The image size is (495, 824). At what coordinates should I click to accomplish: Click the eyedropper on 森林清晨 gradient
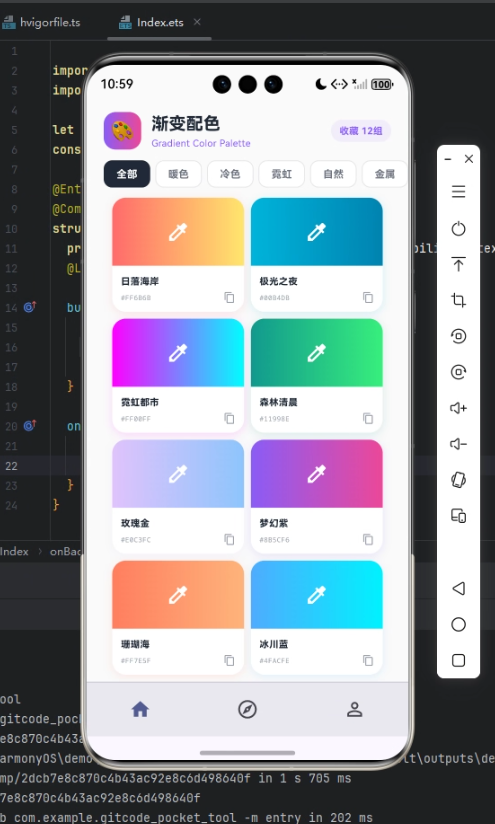click(316, 353)
